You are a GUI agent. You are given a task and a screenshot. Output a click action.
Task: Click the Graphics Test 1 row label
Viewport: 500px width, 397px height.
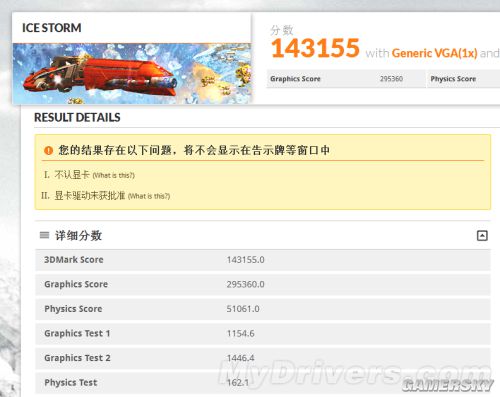click(x=77, y=333)
